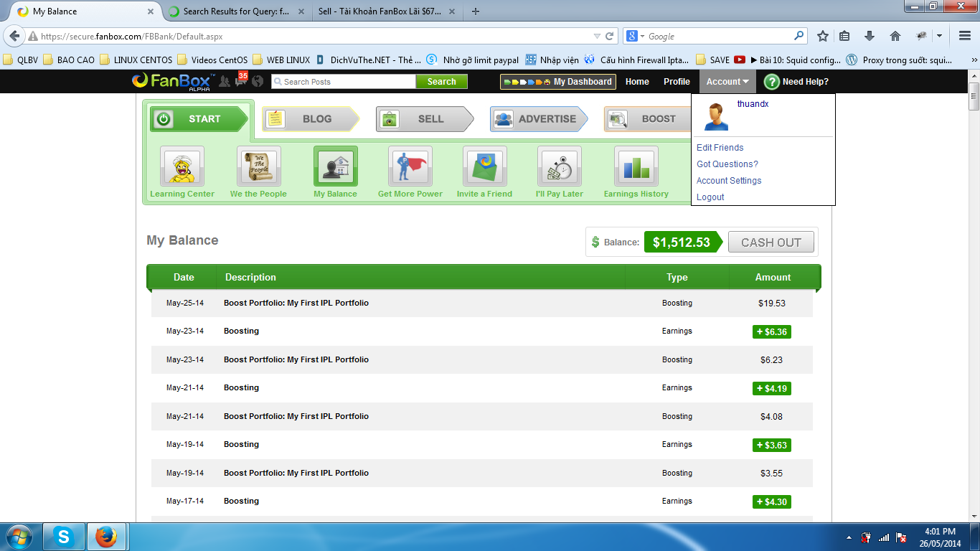Screen dimensions: 980x551
Task: Open the Downloads arrow icon
Action: tap(870, 36)
